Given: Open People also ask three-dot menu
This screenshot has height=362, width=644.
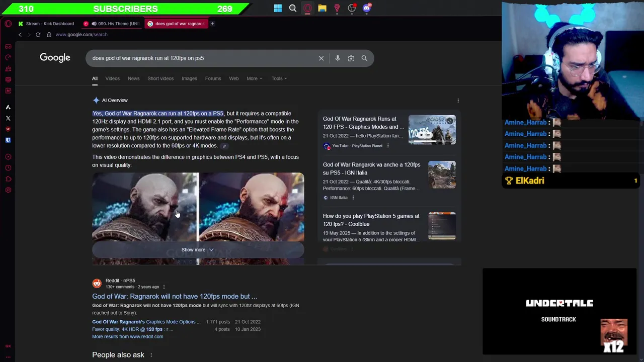Looking at the screenshot, I should (151, 355).
